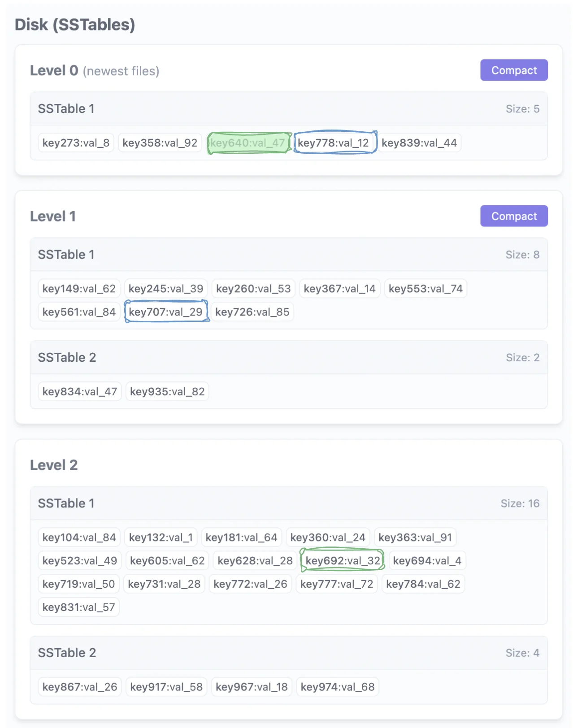Click the key974:val_68 chip
Screen dimensions: 573x728
point(337,687)
